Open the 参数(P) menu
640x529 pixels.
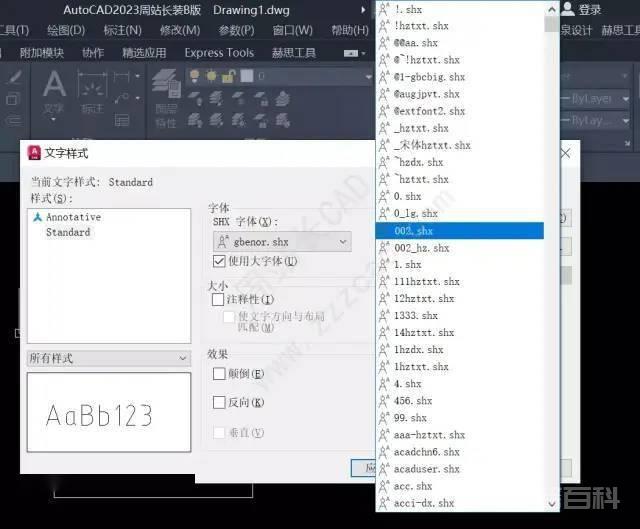236,30
